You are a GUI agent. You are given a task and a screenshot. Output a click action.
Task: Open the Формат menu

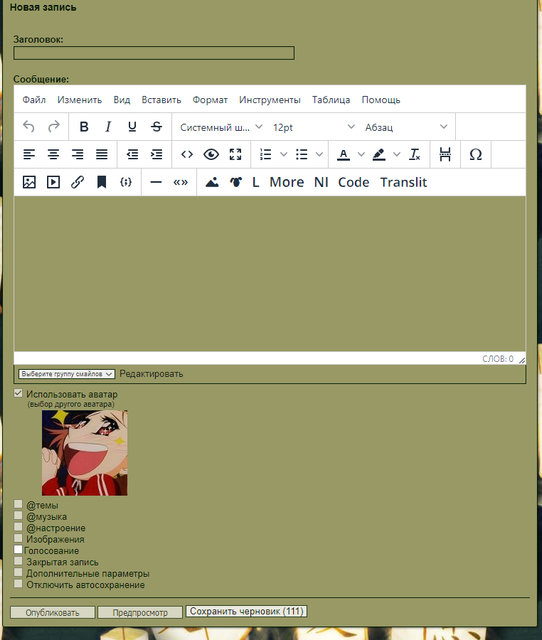click(210, 100)
